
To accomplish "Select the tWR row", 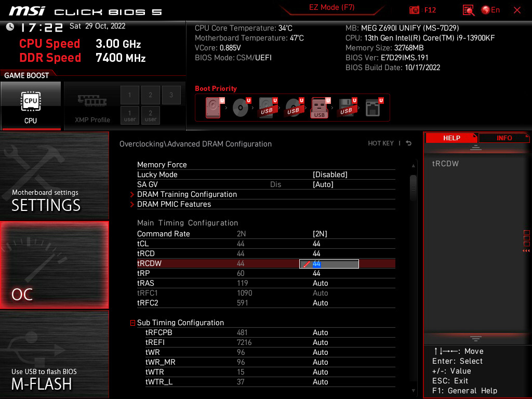I will 270,352.
